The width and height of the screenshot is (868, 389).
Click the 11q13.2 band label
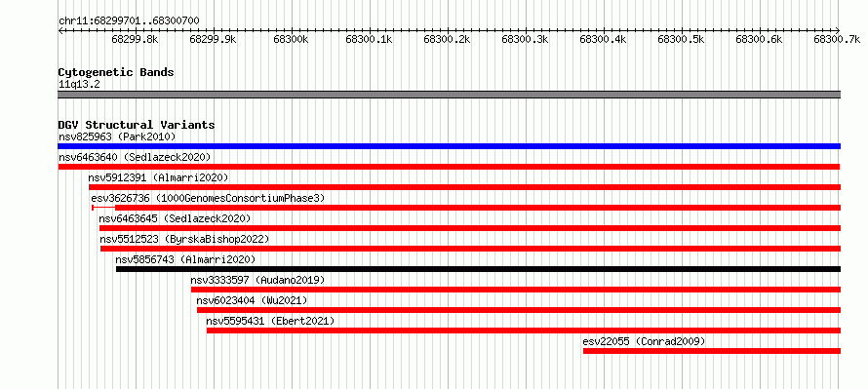pyautogui.click(x=79, y=84)
